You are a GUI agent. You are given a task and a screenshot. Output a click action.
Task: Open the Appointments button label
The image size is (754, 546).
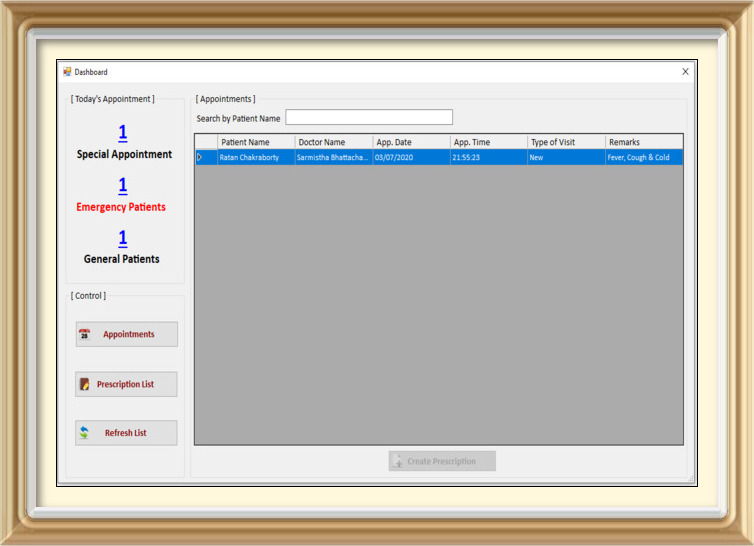tap(128, 335)
